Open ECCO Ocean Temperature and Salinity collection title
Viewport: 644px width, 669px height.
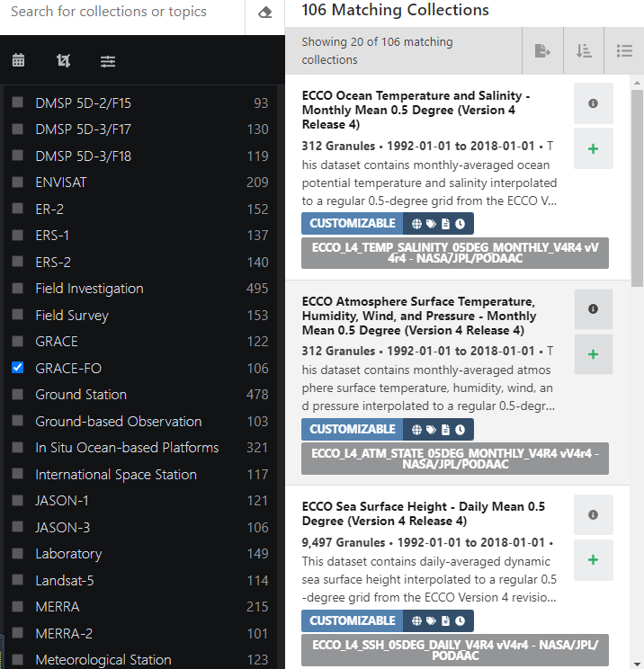pos(416,110)
